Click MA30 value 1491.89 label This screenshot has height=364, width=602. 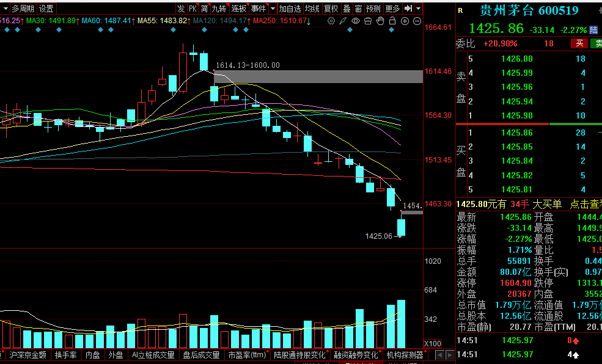[x=51, y=21]
